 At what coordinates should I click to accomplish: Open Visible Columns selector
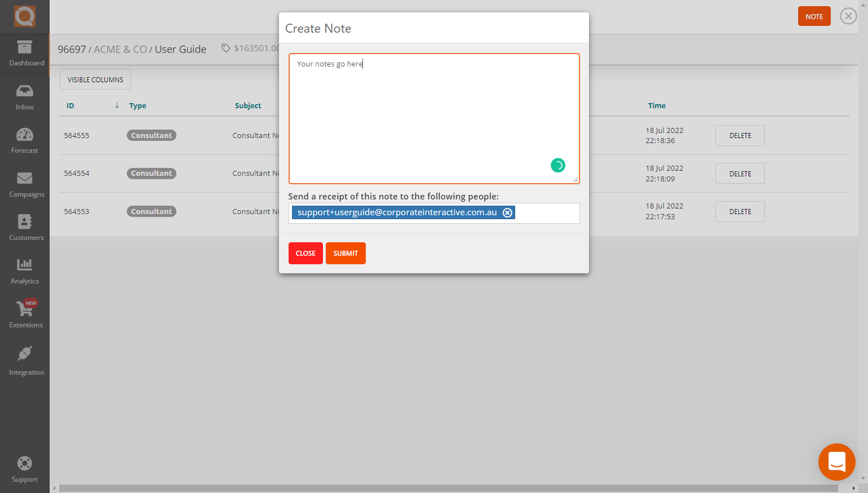coord(95,79)
